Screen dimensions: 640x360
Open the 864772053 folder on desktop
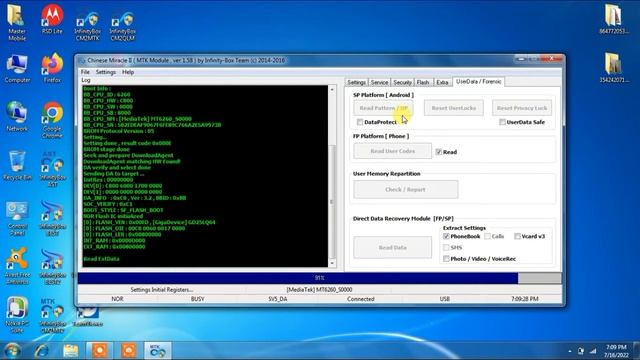pos(613,19)
